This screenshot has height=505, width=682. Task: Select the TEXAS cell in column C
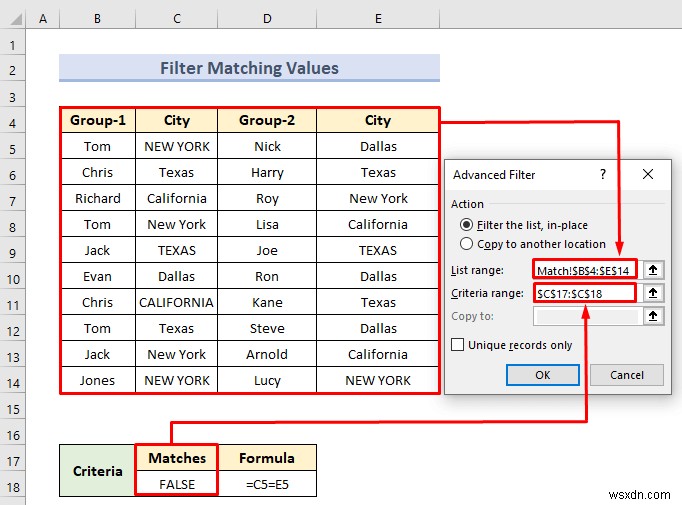tap(177, 250)
